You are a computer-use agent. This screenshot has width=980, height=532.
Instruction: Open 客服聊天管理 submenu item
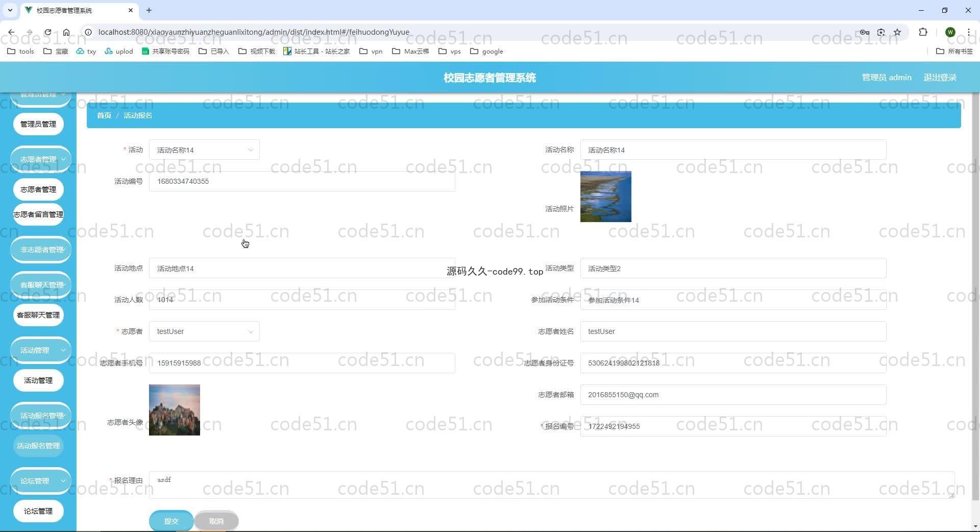click(38, 315)
